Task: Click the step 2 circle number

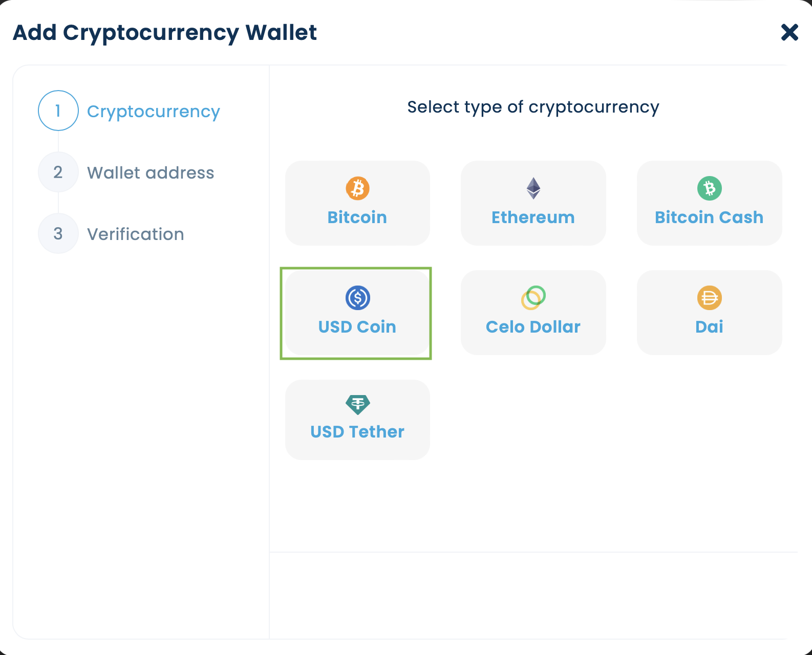Action: 58,172
